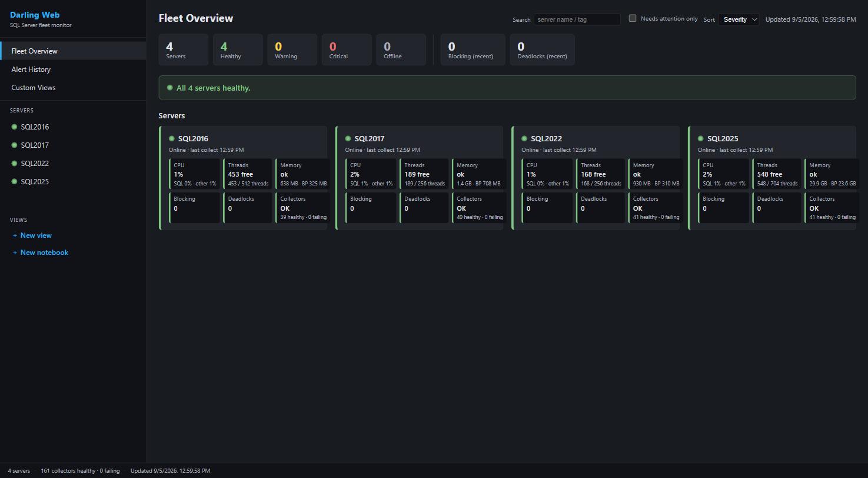Screen dimensions: 868x478
Task: Click the Warning count tile
Action: pos(292,49)
